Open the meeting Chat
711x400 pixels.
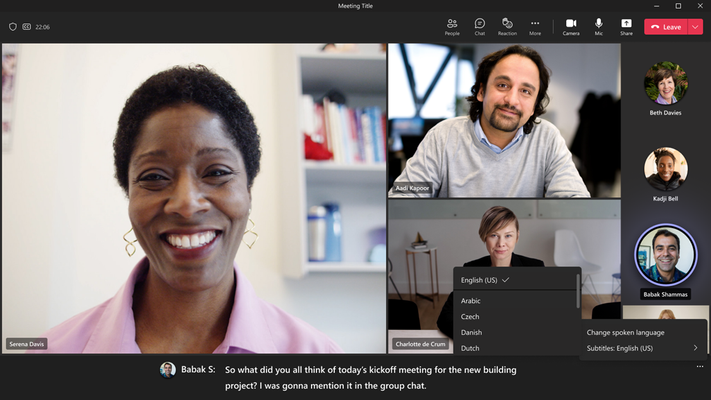[x=480, y=27]
